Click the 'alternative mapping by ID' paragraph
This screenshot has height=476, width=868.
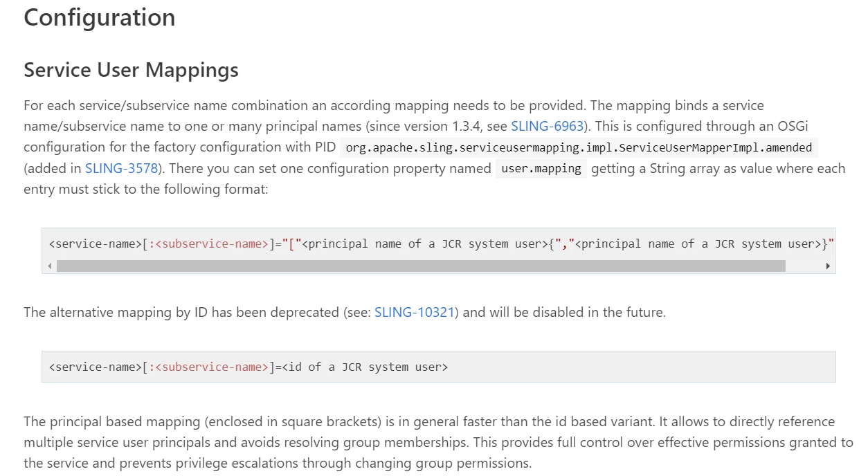click(x=345, y=312)
